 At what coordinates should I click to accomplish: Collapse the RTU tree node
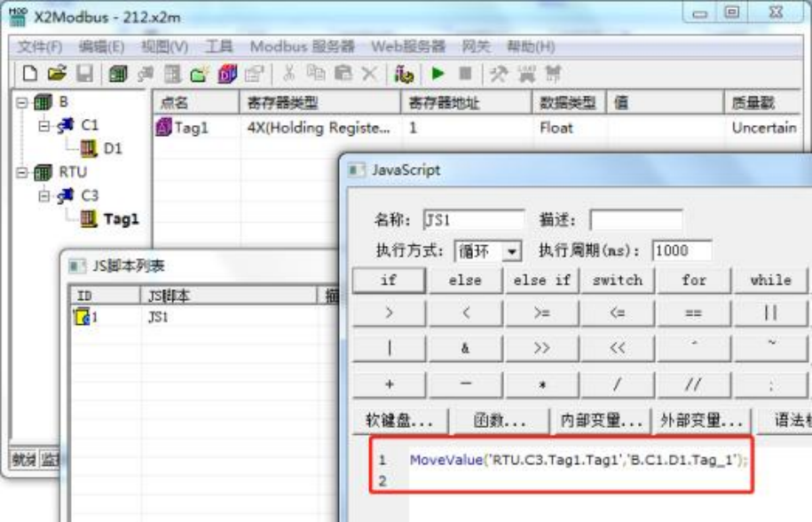coord(22,172)
